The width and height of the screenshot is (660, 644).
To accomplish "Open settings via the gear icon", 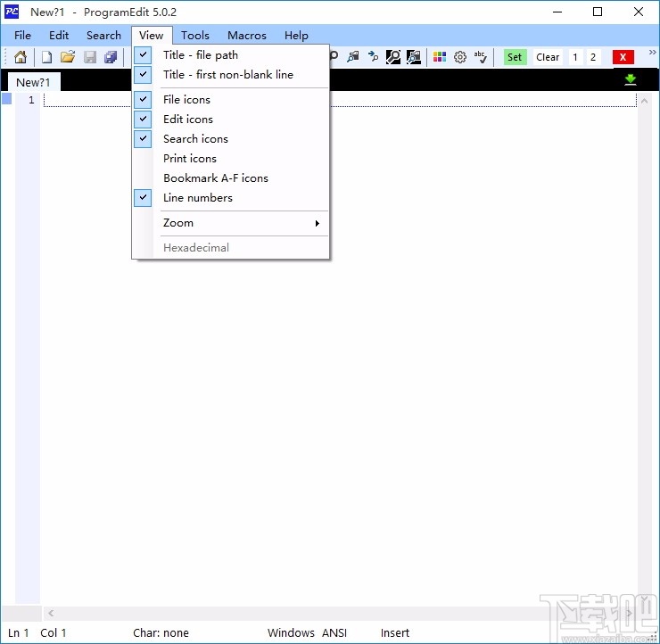I will (460, 57).
